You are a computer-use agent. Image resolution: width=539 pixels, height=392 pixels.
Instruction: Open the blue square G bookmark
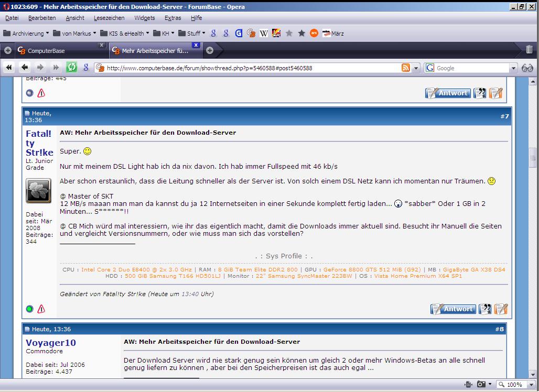coord(239,33)
